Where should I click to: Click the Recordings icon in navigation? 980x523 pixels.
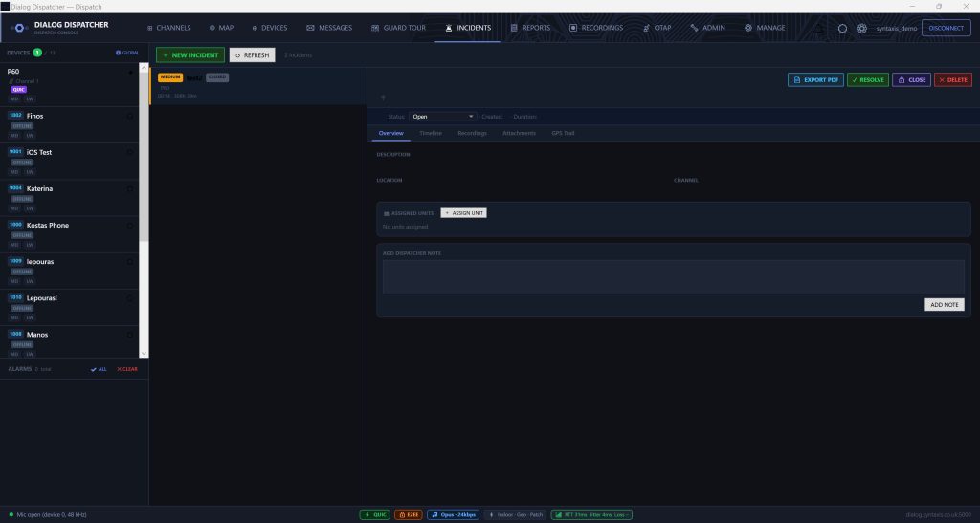pos(573,28)
